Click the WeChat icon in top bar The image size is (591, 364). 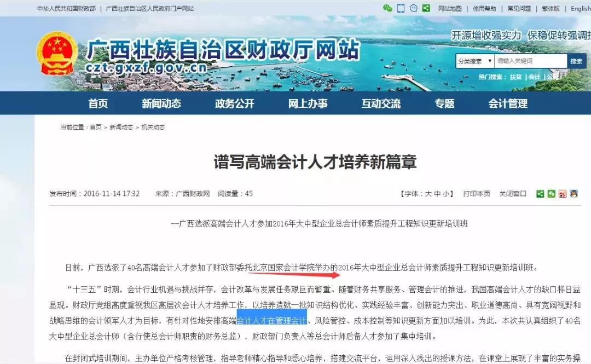[x=387, y=8]
